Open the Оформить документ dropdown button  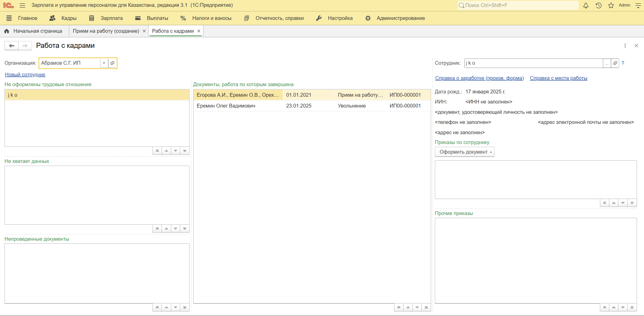pos(465,152)
